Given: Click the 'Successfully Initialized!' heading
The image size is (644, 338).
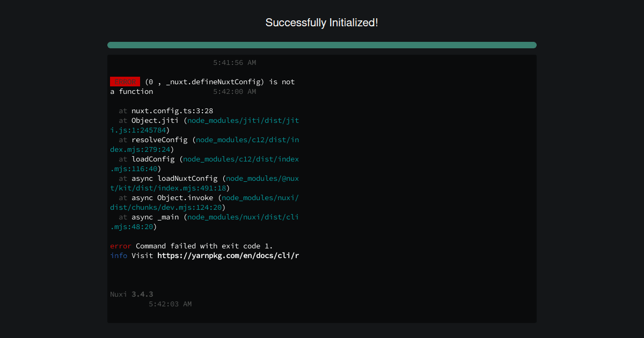Looking at the screenshot, I should 322,23.
